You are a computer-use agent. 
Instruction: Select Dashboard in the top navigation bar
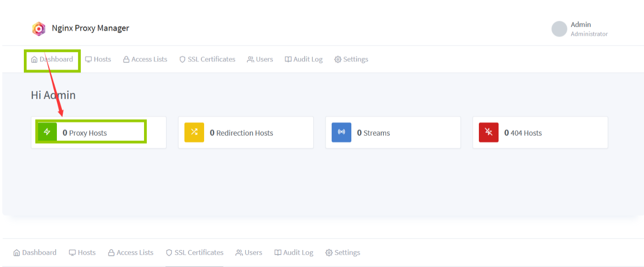52,59
